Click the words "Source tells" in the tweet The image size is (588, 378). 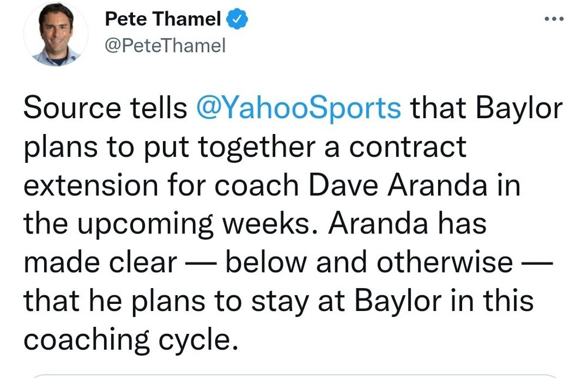(x=102, y=109)
